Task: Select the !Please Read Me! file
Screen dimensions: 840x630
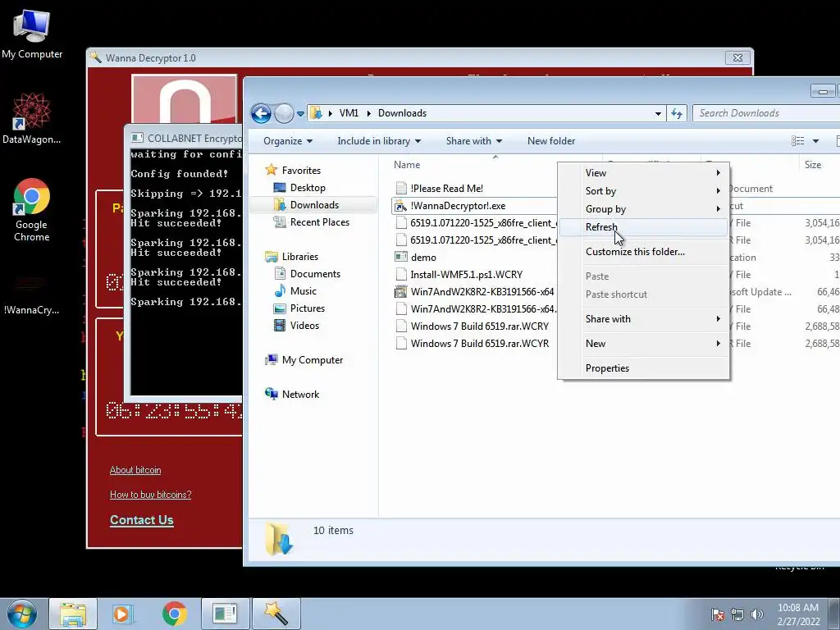Action: 446,189
